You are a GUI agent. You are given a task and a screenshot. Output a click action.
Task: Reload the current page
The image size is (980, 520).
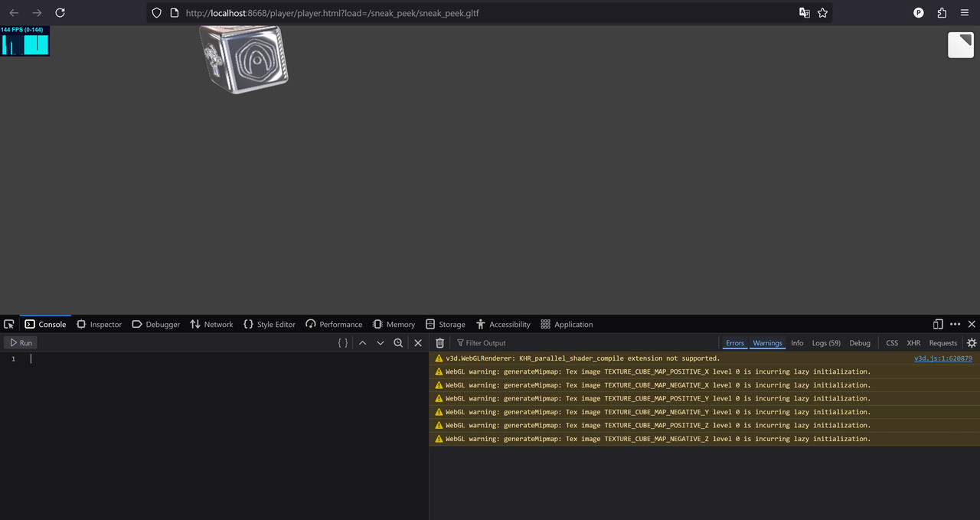tap(60, 13)
